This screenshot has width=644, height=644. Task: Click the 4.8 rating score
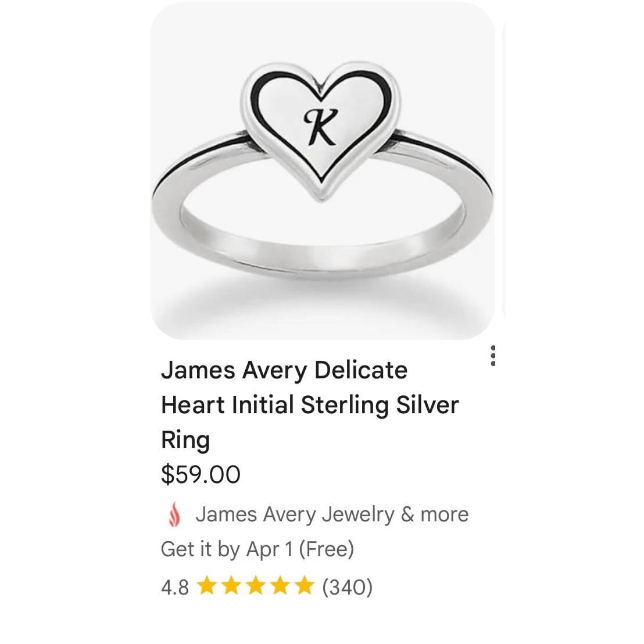point(175,586)
